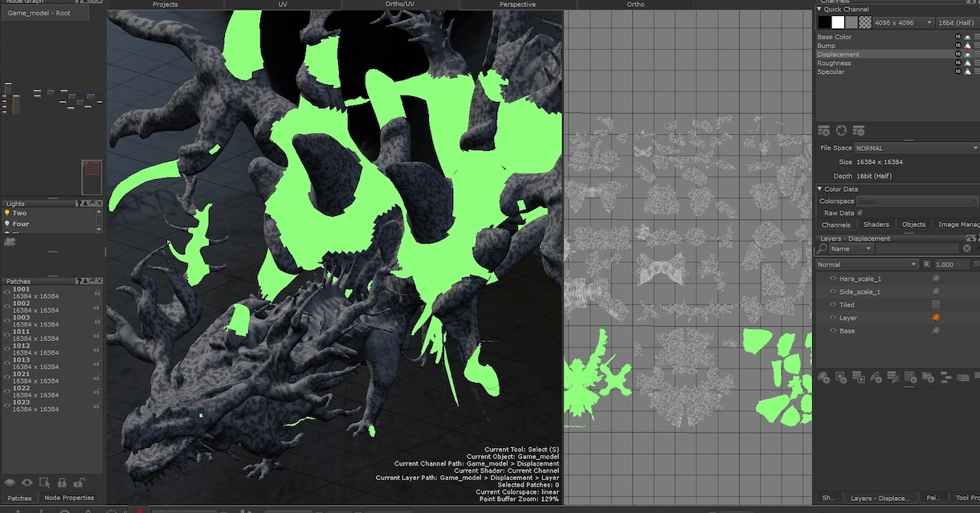Click the remove channel icon

click(x=859, y=130)
